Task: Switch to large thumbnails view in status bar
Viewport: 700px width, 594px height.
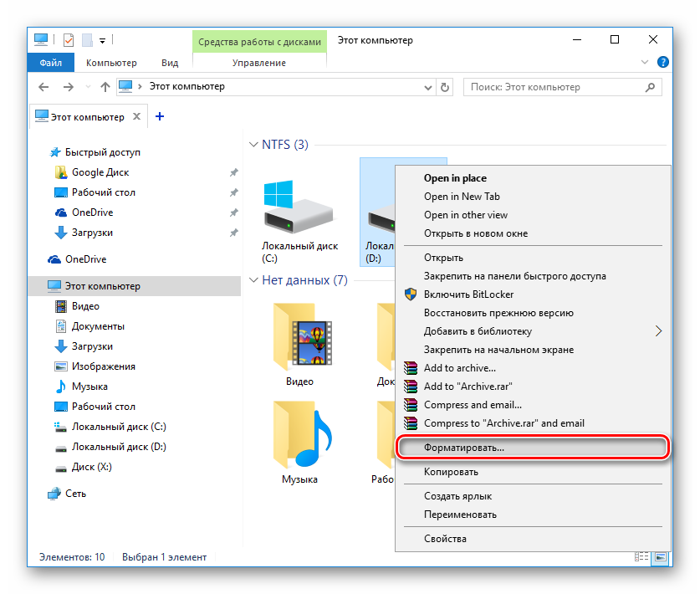Action: (x=661, y=556)
